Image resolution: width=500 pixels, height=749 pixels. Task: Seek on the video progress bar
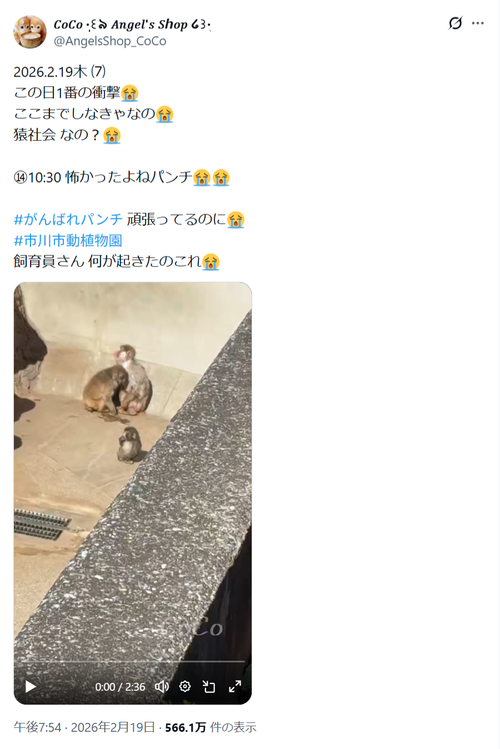(x=132, y=662)
